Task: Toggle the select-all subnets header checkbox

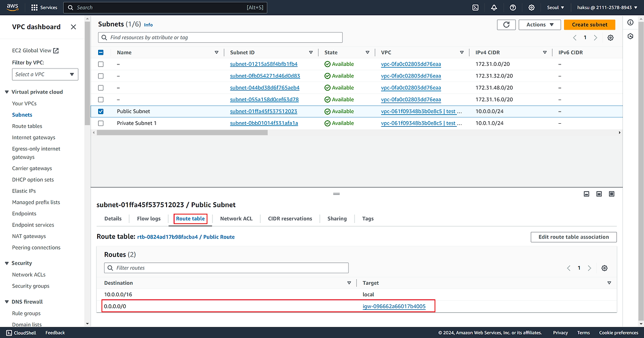Action: coord(101,52)
